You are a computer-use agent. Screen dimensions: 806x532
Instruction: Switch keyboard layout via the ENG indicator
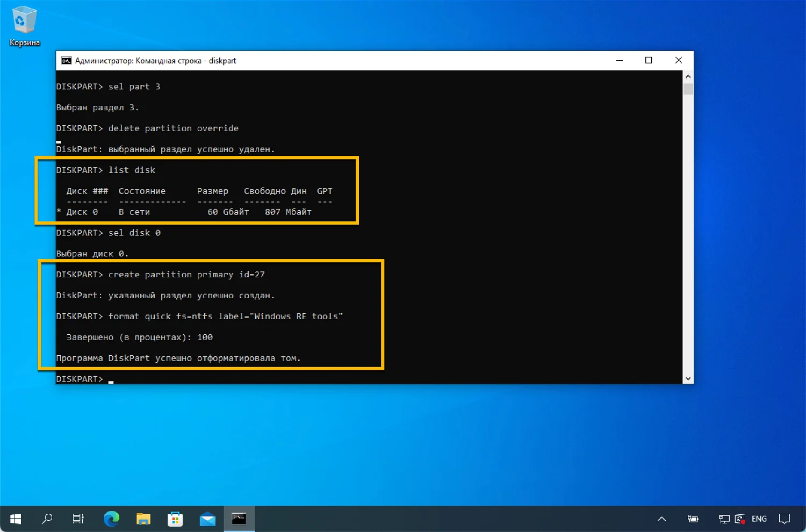[759, 519]
